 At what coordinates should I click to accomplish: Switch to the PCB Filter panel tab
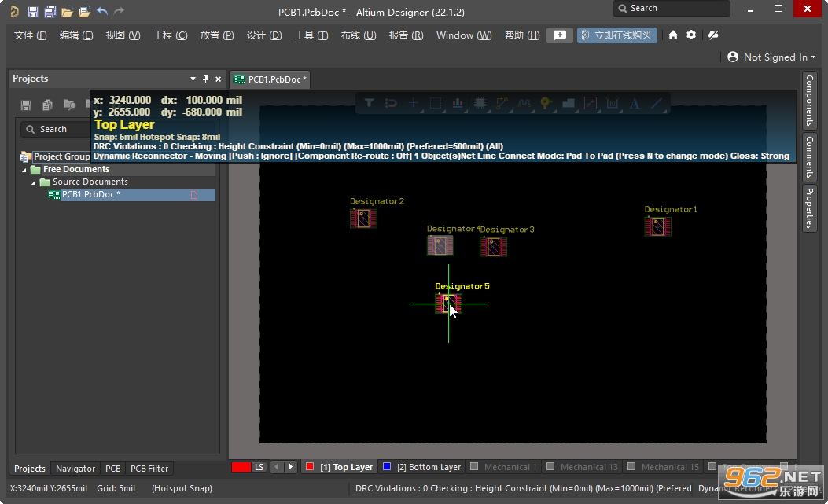point(149,469)
